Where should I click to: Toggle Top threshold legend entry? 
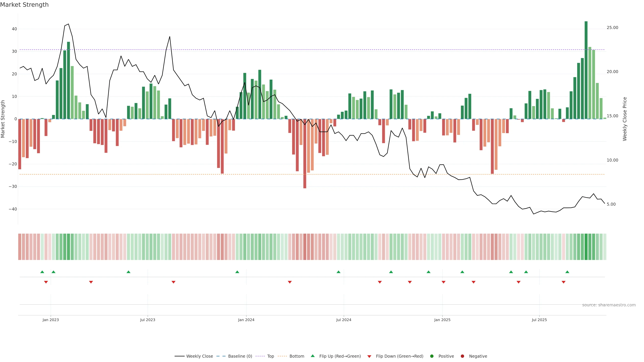click(270, 356)
